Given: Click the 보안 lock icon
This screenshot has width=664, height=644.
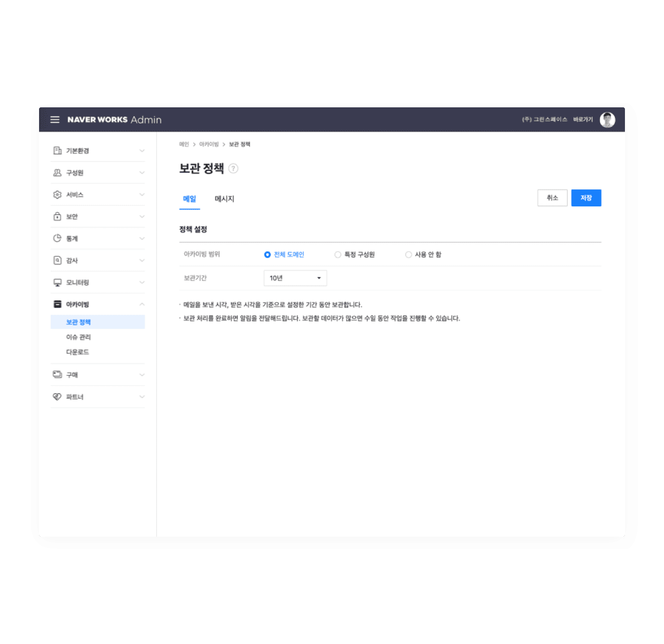Looking at the screenshot, I should coord(57,217).
